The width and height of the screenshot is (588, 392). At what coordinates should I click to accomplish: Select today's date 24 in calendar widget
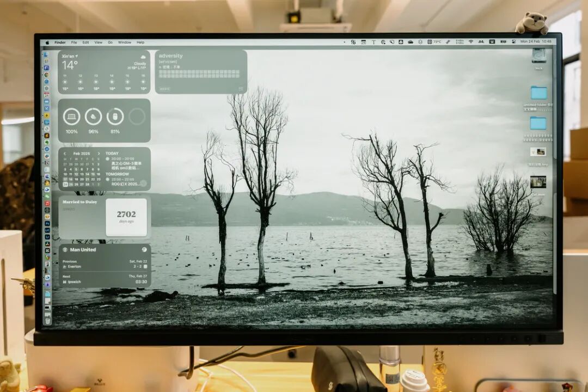click(x=65, y=184)
